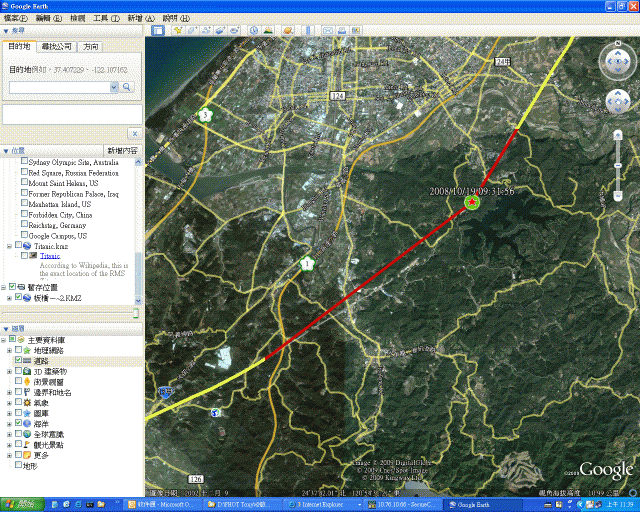Open the 編輯(E) menu
The image size is (640, 512).
pyautogui.click(x=49, y=18)
